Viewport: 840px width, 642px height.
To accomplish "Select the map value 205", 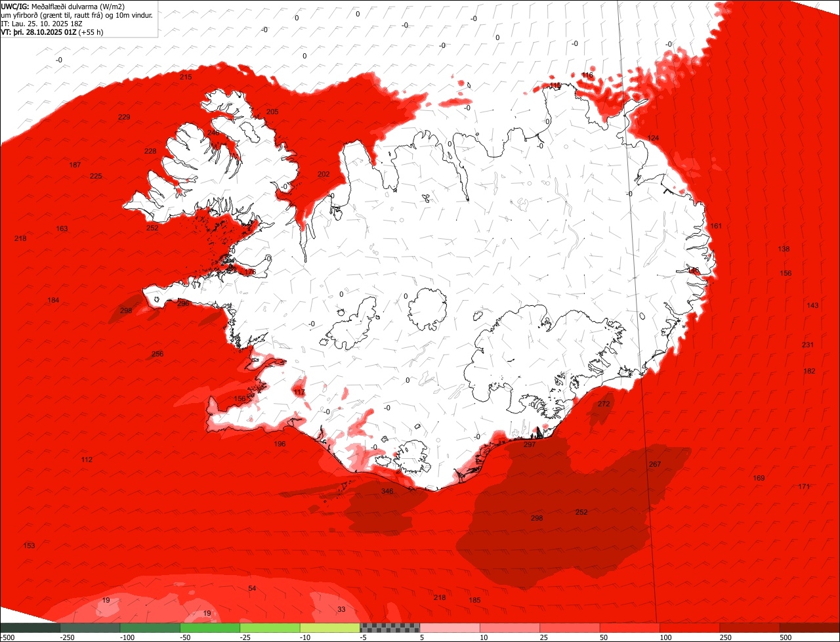I will (272, 112).
